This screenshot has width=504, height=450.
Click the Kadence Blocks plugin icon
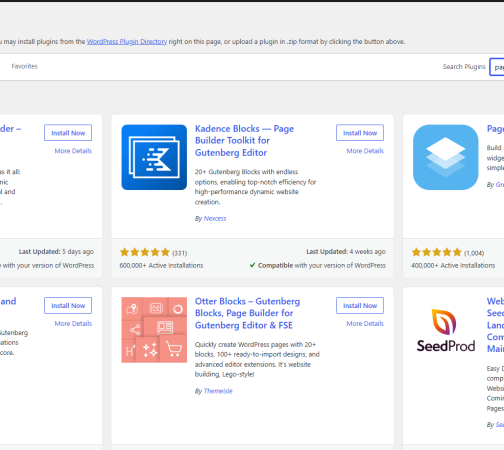tap(154, 157)
